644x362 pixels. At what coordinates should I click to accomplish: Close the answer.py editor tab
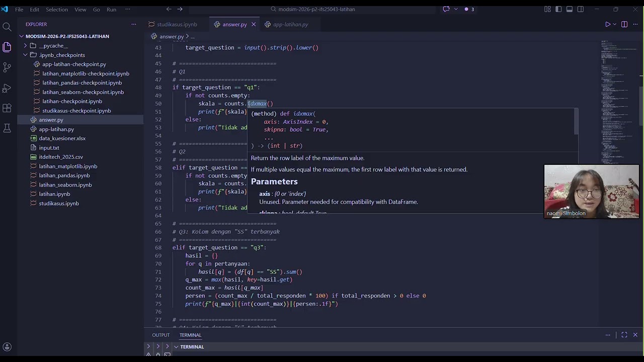click(254, 24)
